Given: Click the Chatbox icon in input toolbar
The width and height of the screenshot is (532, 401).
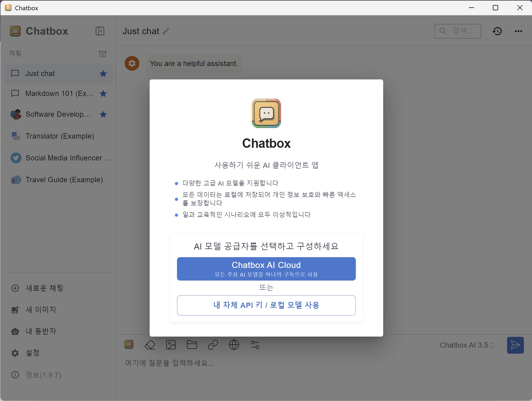Looking at the screenshot, I should click(x=129, y=344).
